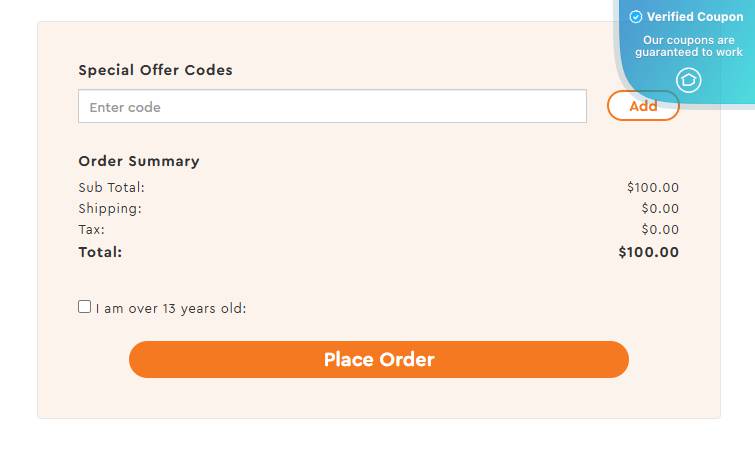The width and height of the screenshot is (755, 453).
Task: Click the bold 'Total:' label
Action: [100, 252]
